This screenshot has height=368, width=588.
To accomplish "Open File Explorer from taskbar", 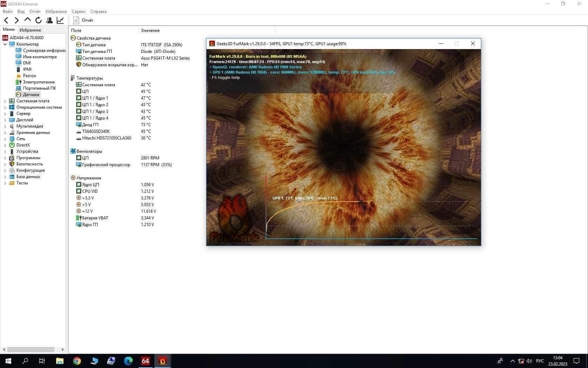I will [x=59, y=361].
